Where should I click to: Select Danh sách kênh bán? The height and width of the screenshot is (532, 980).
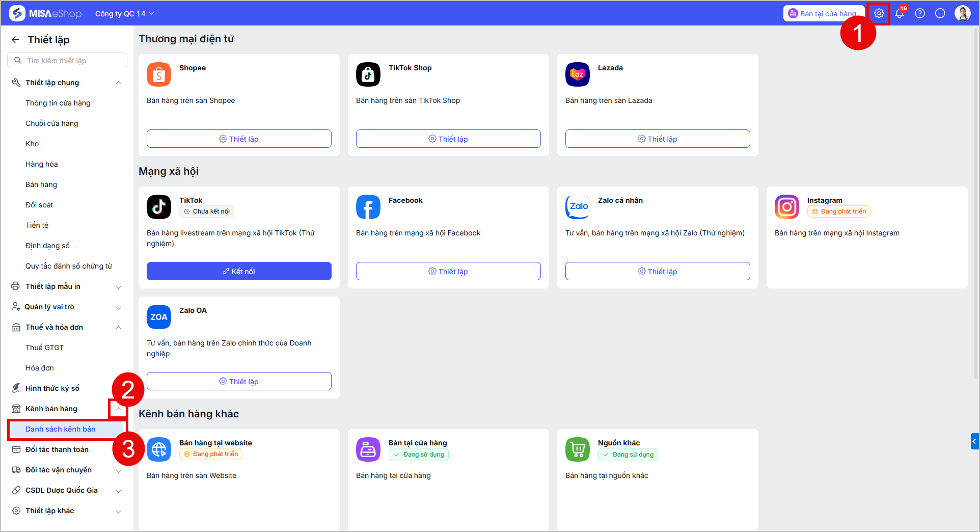click(67, 429)
